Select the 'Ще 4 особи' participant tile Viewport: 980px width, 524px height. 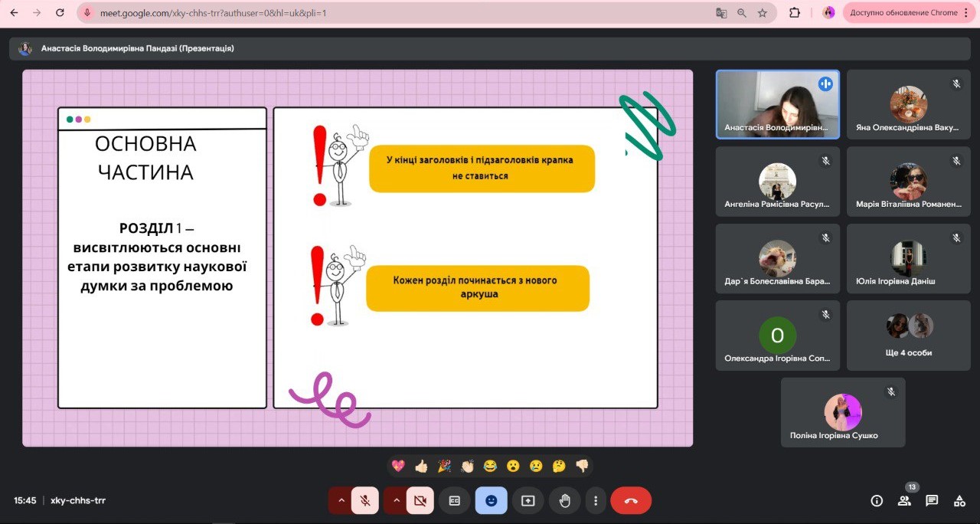(908, 334)
